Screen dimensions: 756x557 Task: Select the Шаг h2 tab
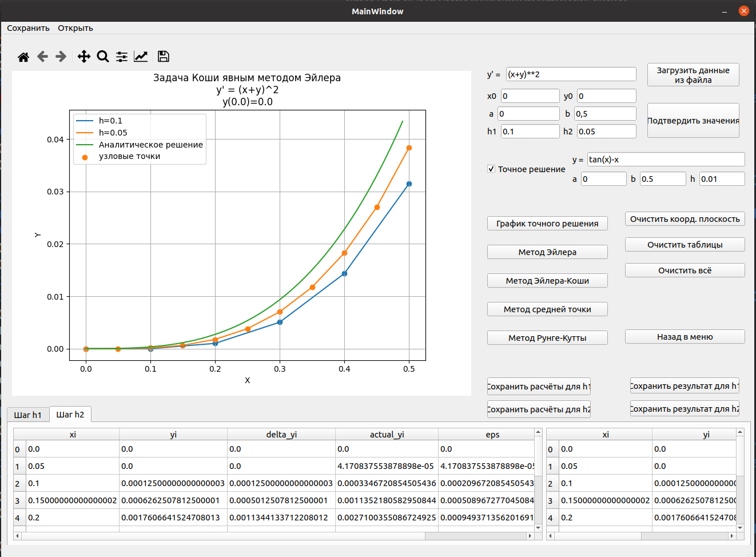point(70,414)
